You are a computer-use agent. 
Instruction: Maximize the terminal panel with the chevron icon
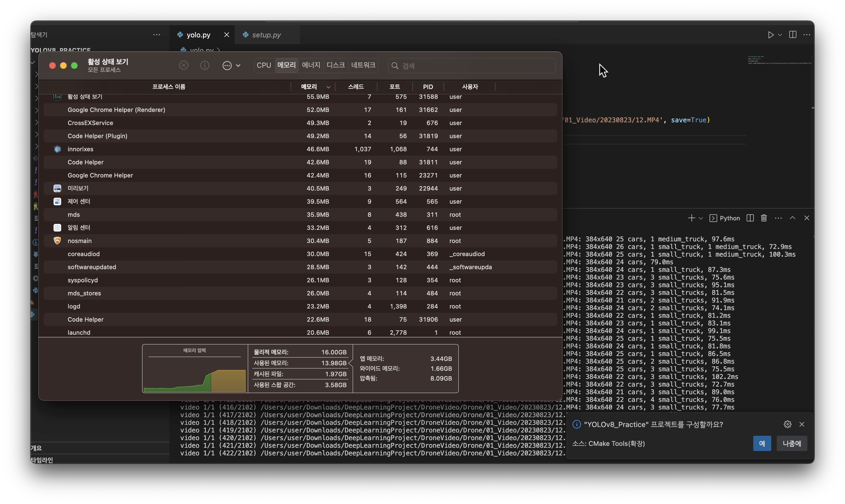click(x=792, y=218)
